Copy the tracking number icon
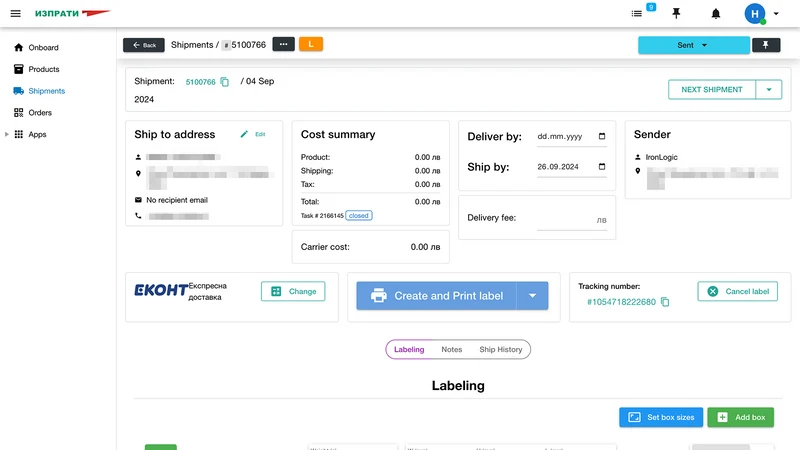Viewport: 800px width, 450px height. 665,302
